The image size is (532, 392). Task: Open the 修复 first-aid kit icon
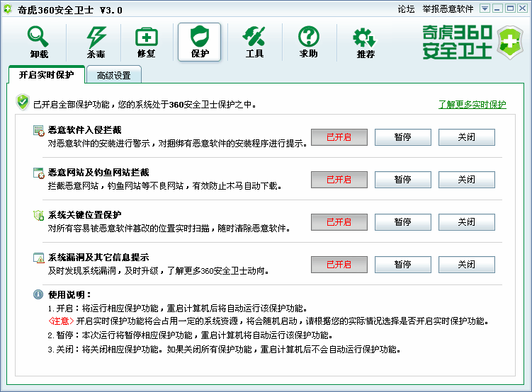pyautogui.click(x=147, y=42)
